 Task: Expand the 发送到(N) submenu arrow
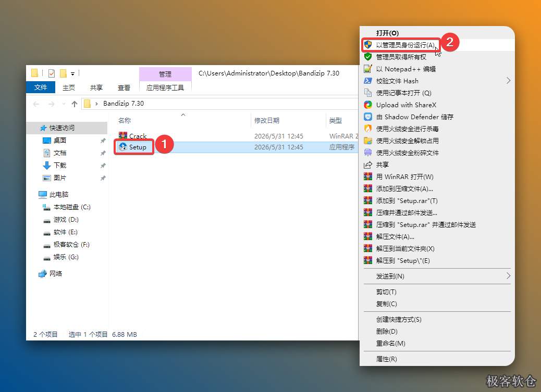[508, 276]
